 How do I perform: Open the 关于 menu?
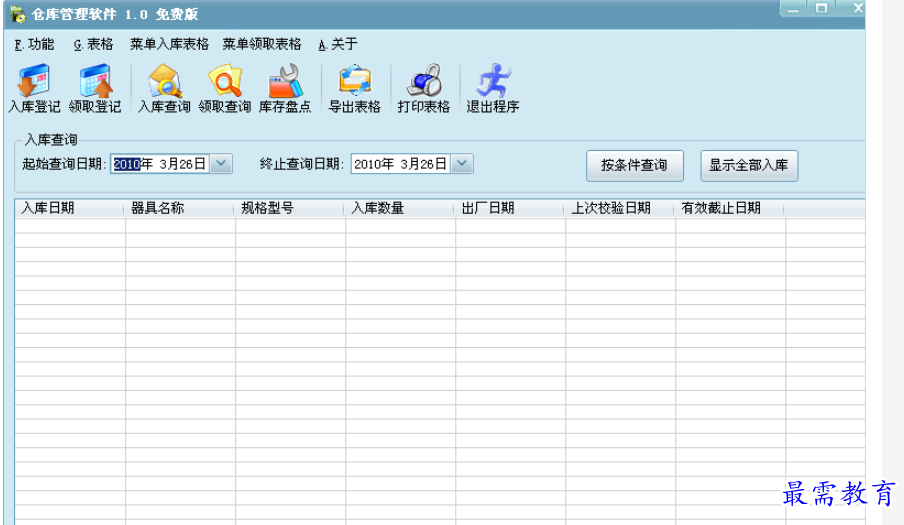click(x=338, y=44)
